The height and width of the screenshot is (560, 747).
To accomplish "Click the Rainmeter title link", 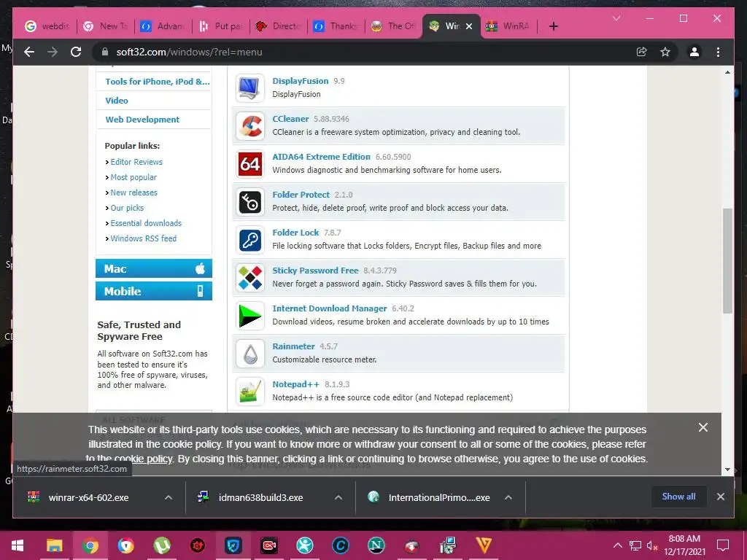I will (x=293, y=346).
